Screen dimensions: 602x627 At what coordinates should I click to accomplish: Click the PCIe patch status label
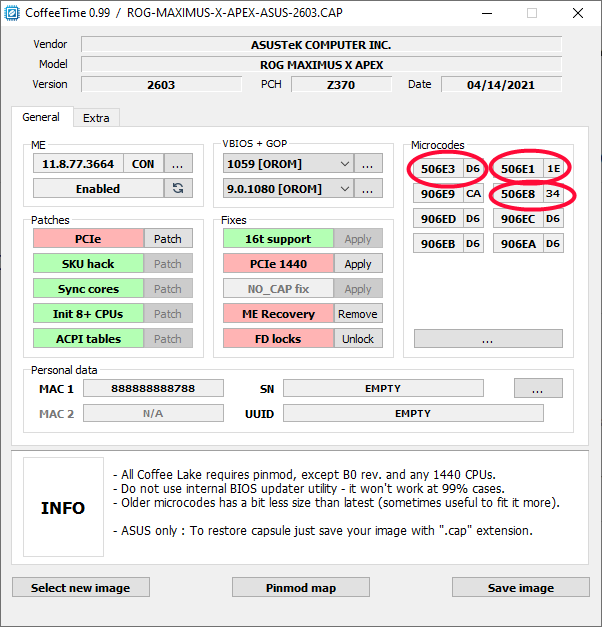point(88,239)
